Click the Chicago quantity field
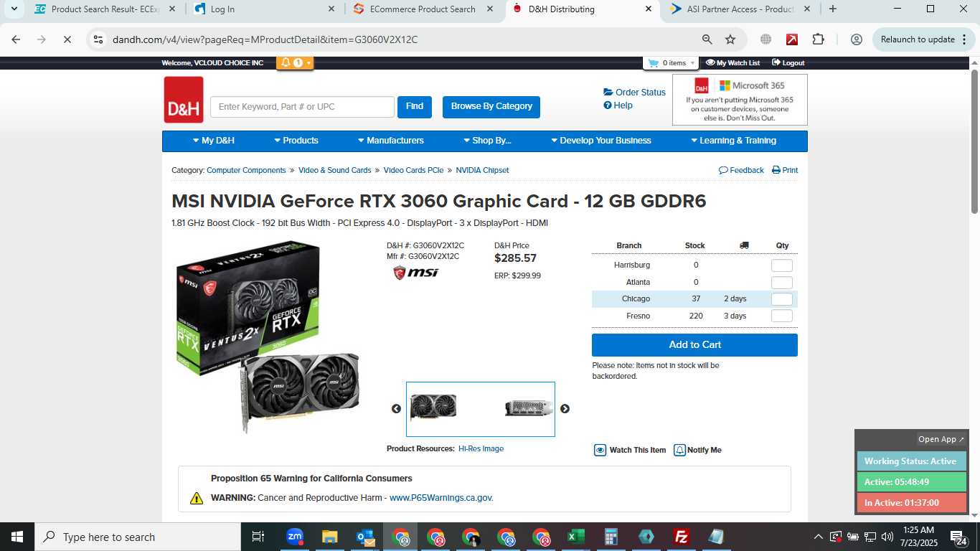Screen dimensions: 980x551 pos(782,299)
